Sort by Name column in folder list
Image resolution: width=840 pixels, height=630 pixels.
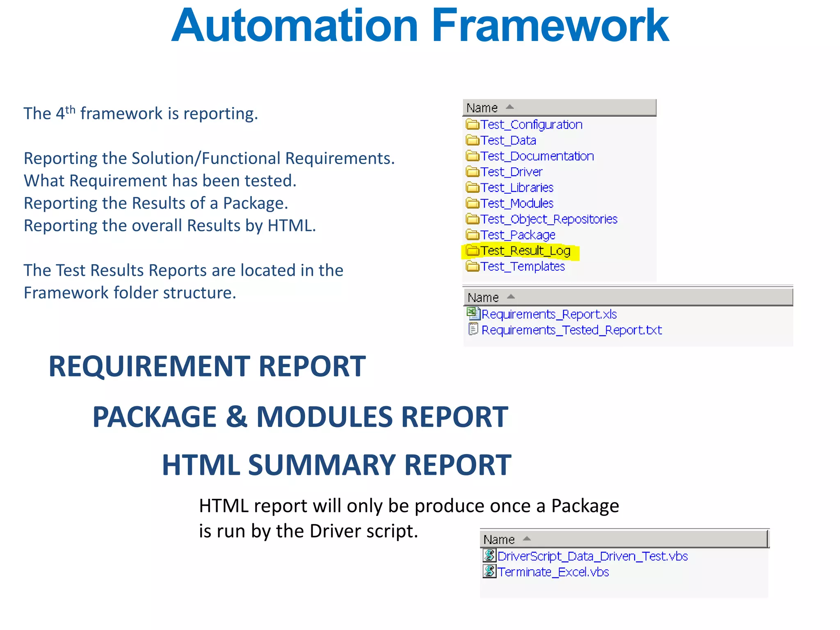coord(559,107)
